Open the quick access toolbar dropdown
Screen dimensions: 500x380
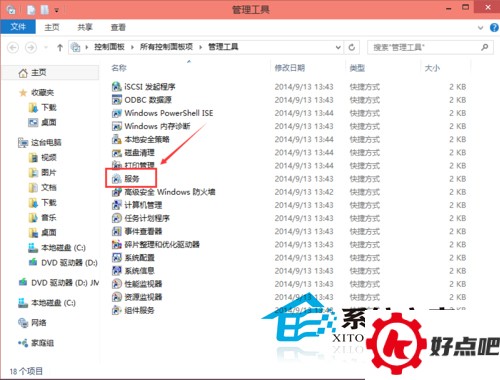(x=57, y=10)
